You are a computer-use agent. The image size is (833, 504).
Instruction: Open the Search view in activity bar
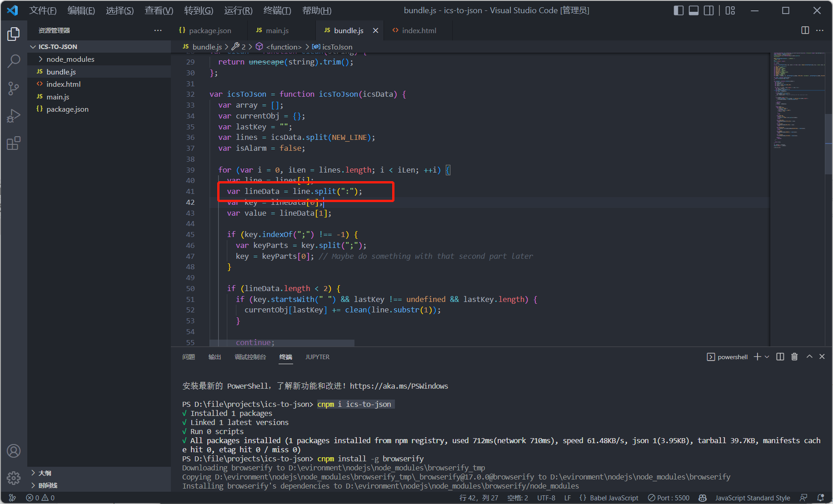pos(14,61)
